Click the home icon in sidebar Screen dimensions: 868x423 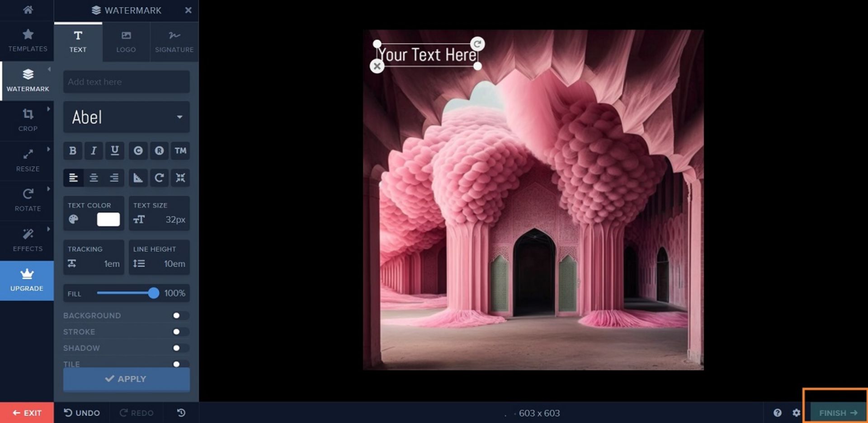28,10
